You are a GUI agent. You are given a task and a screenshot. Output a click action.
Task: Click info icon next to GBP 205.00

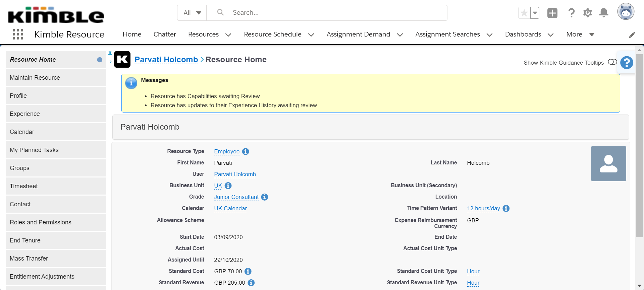(251, 283)
